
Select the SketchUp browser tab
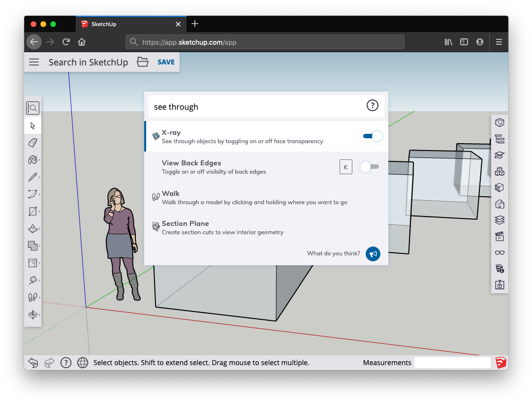(x=131, y=24)
